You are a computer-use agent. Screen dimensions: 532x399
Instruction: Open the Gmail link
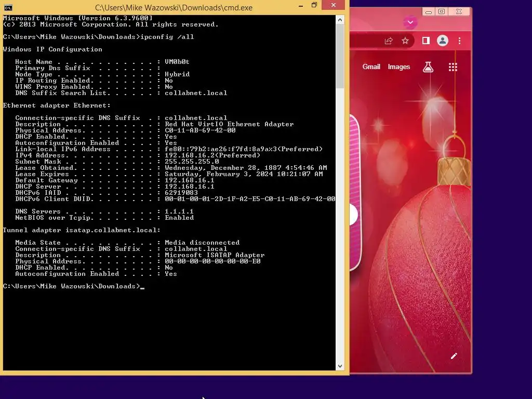pos(371,67)
